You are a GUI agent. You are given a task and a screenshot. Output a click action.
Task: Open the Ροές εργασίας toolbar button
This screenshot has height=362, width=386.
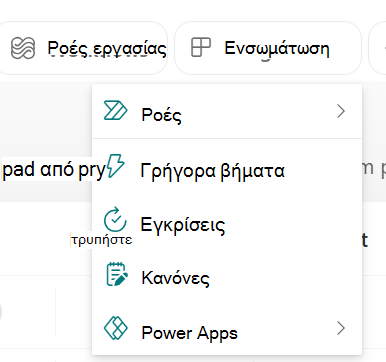tap(83, 48)
